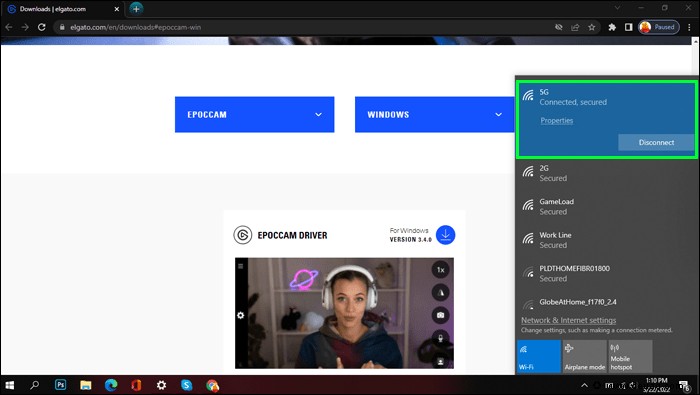Image resolution: width=700 pixels, height=395 pixels.
Task: Go forward in the browser
Action: (25, 27)
